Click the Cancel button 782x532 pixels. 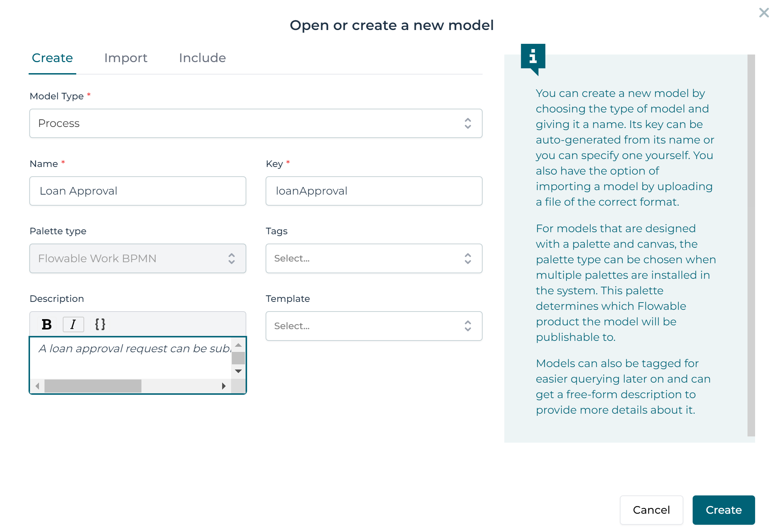coord(651,510)
